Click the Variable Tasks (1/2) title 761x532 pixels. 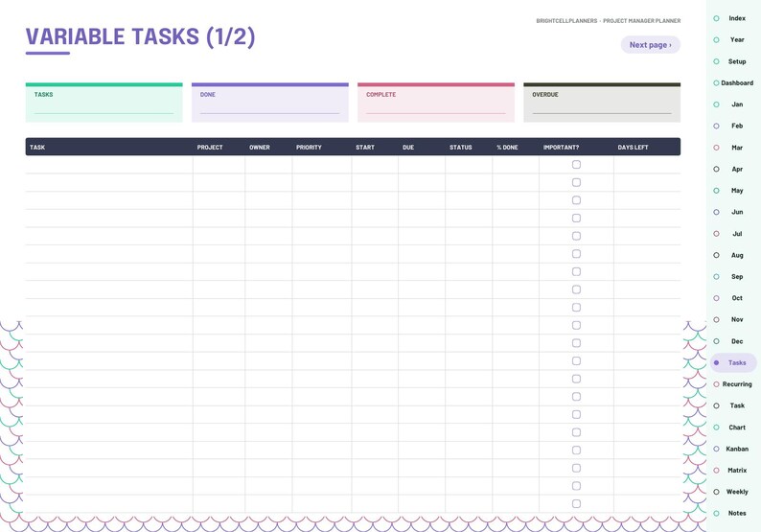[x=140, y=36]
